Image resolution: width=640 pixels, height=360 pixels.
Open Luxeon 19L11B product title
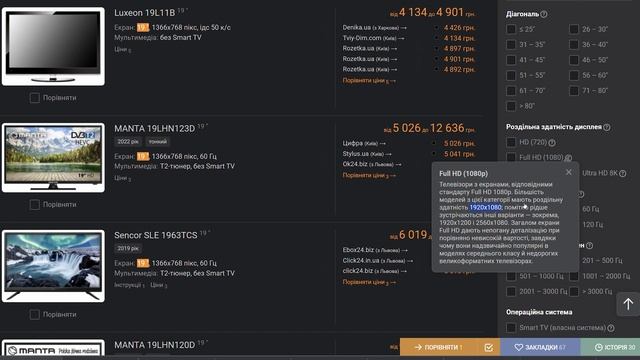coord(144,13)
